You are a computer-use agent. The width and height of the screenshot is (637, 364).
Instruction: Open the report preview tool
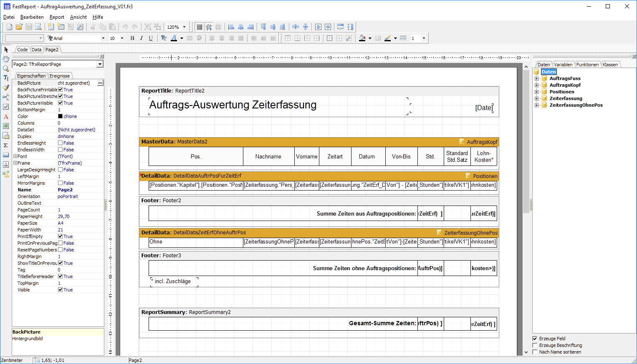pos(38,27)
